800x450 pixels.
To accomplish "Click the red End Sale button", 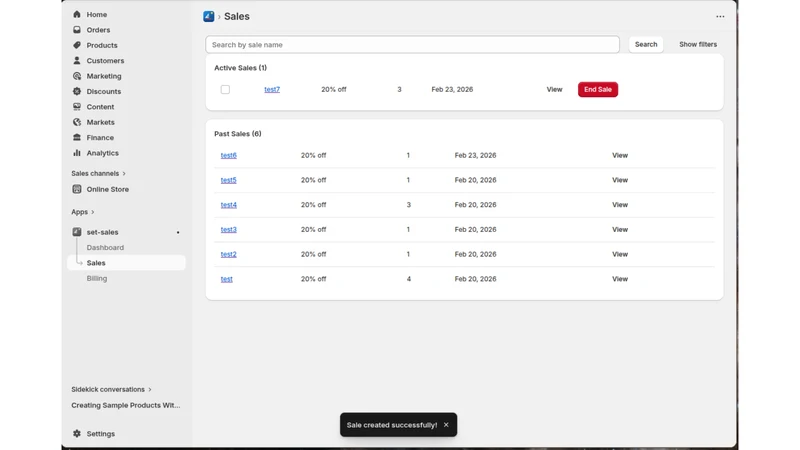I will tap(597, 89).
